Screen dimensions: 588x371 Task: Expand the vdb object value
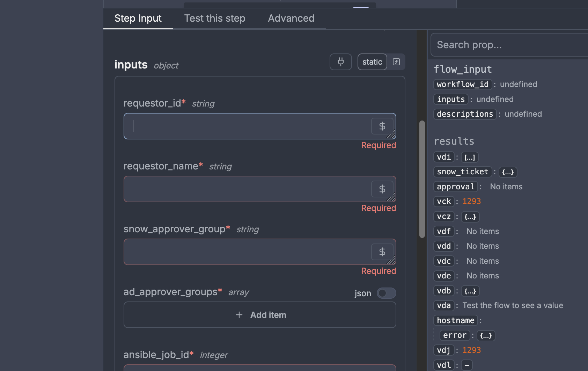pos(470,291)
